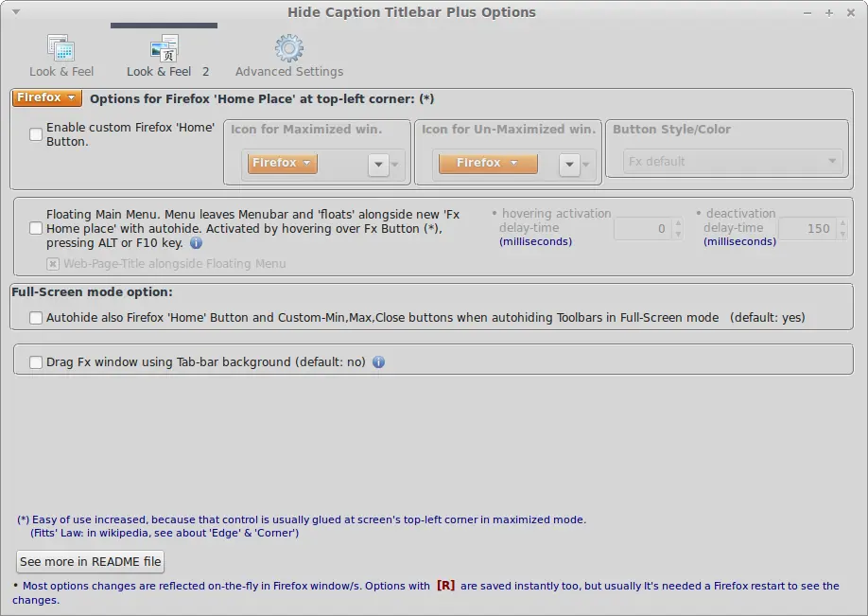Open the Button Style/Color 'Fx default' dropdown
The height and width of the screenshot is (616, 868).
click(x=733, y=162)
